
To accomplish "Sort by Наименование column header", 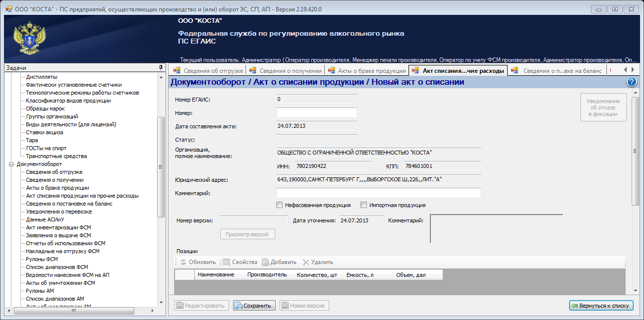I will coord(219,274).
